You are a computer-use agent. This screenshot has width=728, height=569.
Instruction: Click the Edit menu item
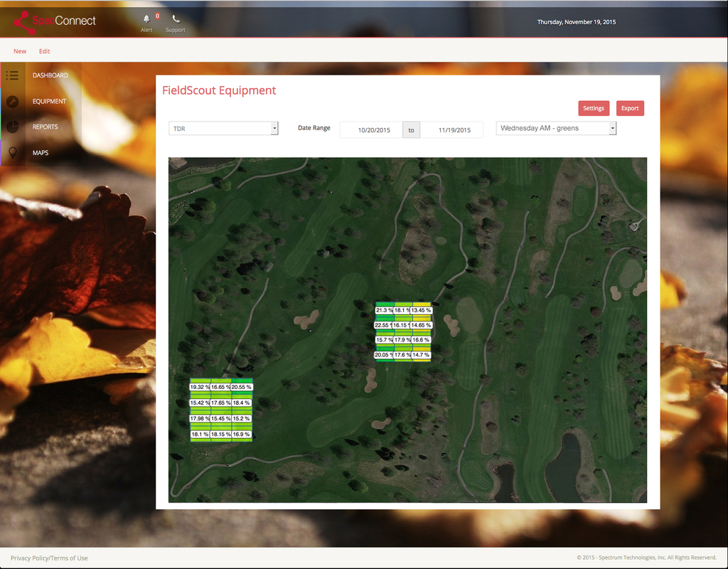click(x=45, y=51)
